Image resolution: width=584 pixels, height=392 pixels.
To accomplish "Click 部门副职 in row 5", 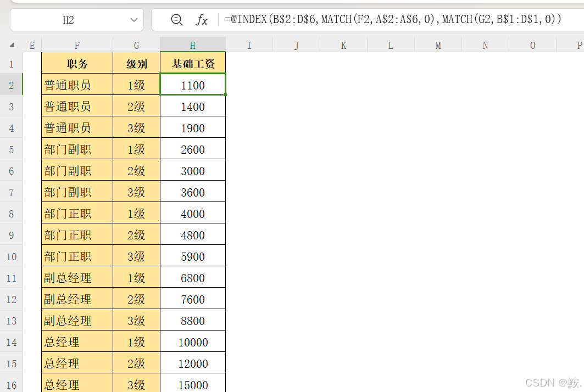I will click(x=77, y=149).
